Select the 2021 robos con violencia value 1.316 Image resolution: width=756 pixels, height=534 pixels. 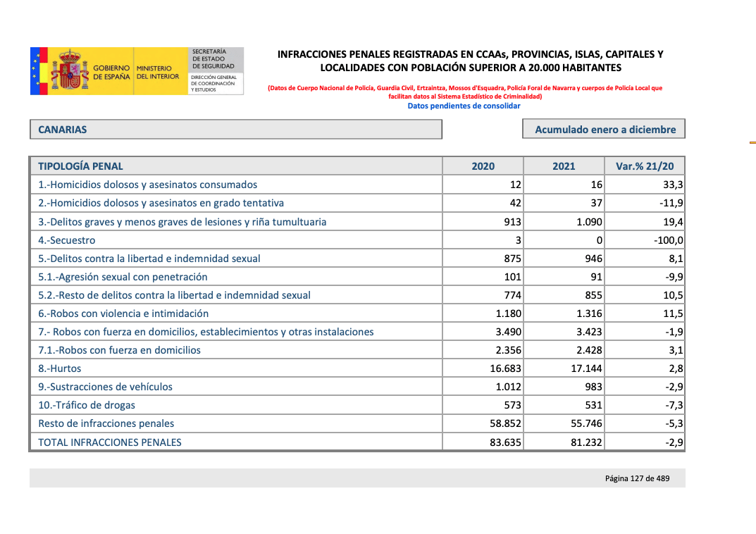pyautogui.click(x=589, y=313)
